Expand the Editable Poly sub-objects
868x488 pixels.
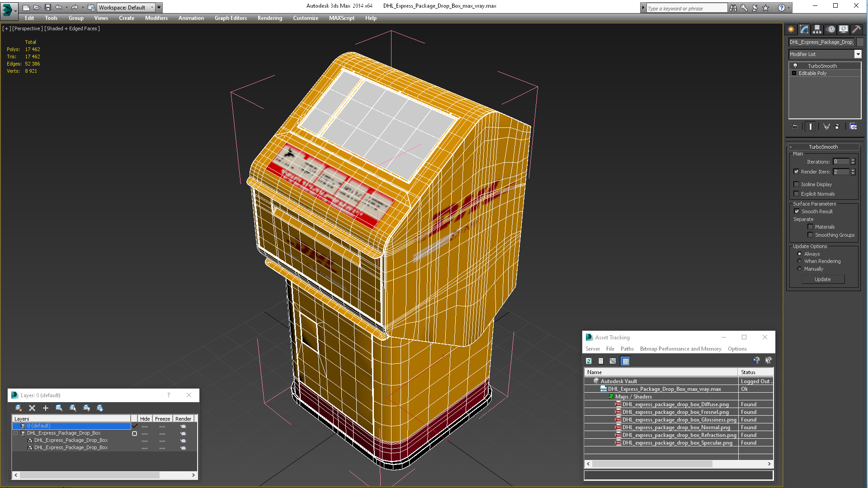click(x=794, y=73)
